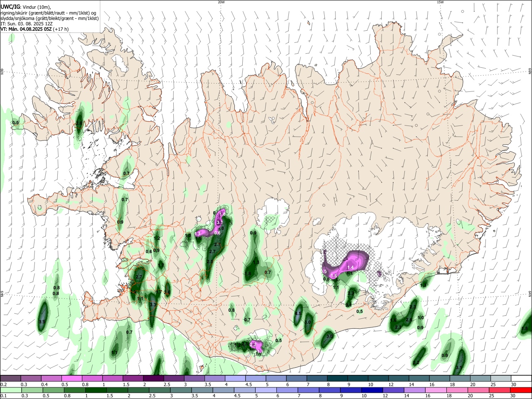Screen dimensions: 532x399
Task: Click the "UWC/IG" title text
Action: coord(10,7)
